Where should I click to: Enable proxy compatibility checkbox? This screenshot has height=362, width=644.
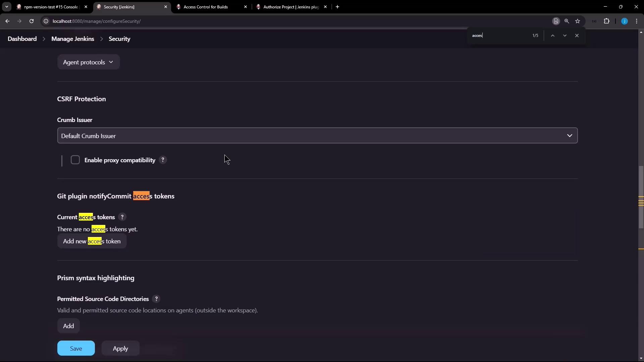coord(75,160)
